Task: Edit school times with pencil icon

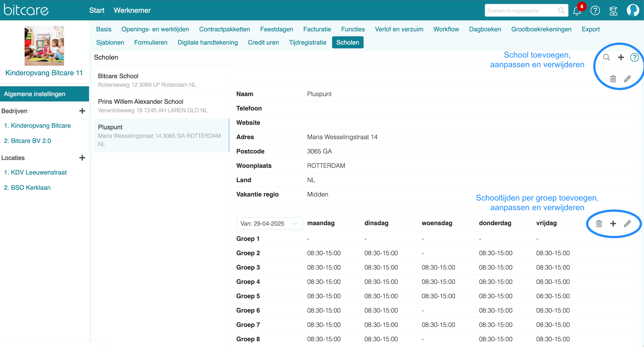Action: 627,223
